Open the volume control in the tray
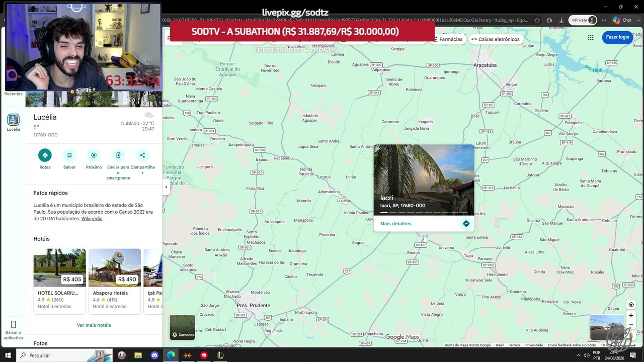Image resolution: width=644 pixels, height=362 pixels. [x=586, y=355]
